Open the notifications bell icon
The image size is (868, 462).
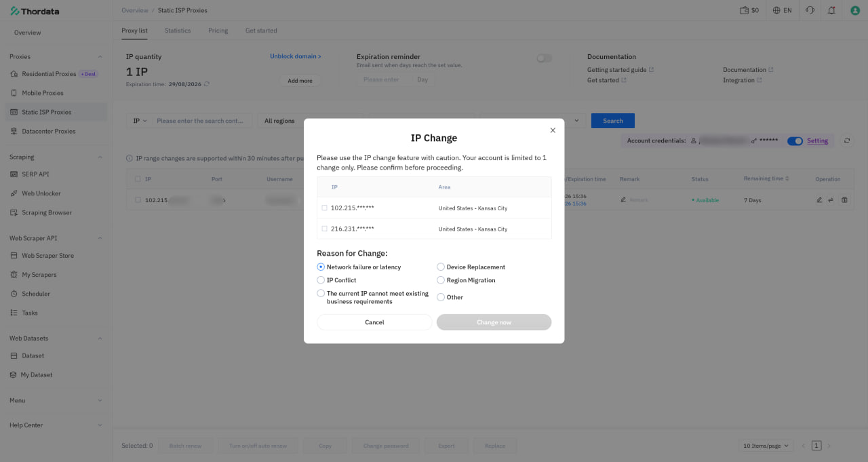(x=831, y=10)
